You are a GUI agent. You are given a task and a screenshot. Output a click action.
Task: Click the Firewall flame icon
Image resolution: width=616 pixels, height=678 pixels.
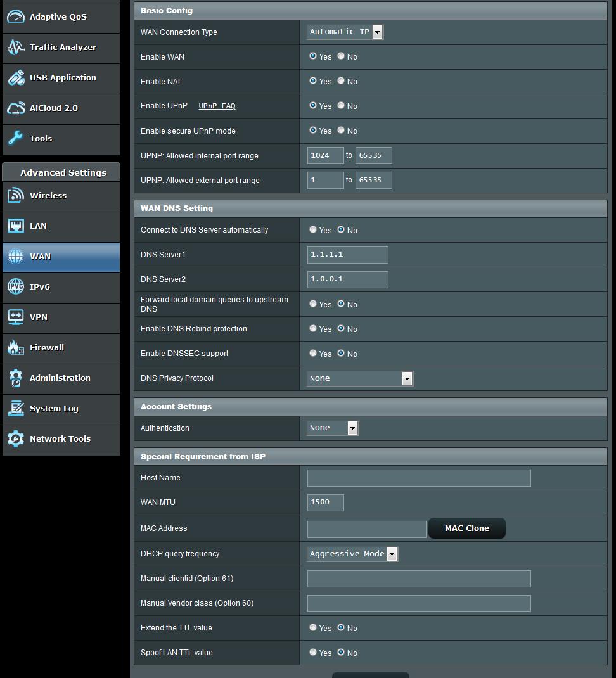[x=16, y=348]
